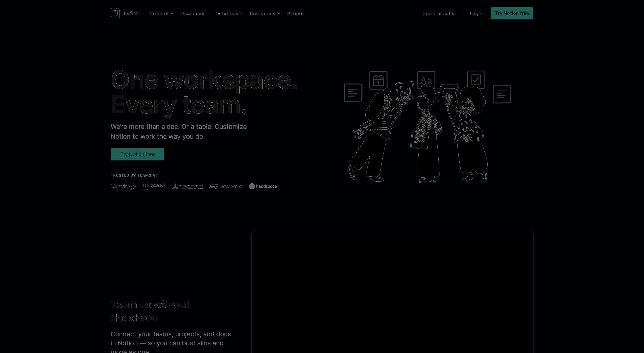Open the Solutions dropdown
The image size is (644, 353).
click(x=229, y=14)
